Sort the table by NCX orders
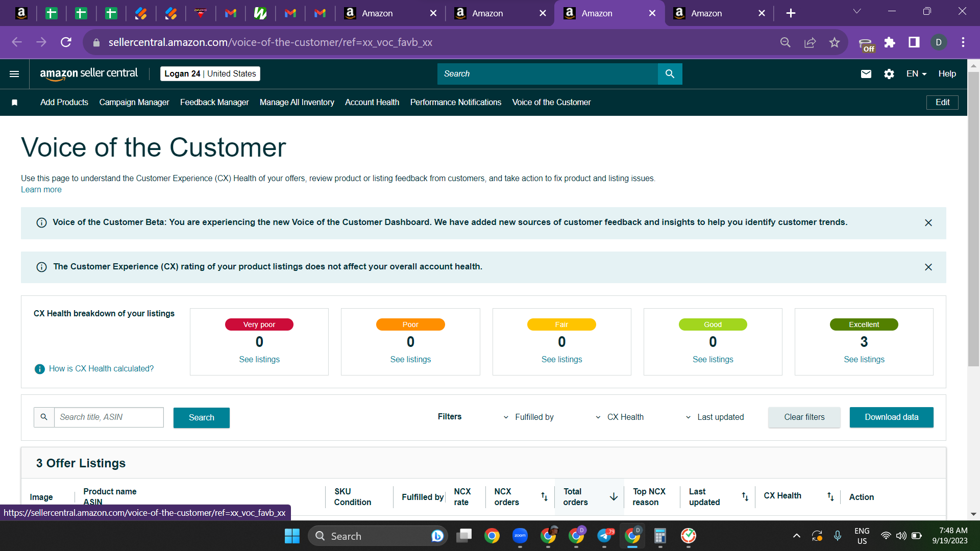 tap(544, 496)
